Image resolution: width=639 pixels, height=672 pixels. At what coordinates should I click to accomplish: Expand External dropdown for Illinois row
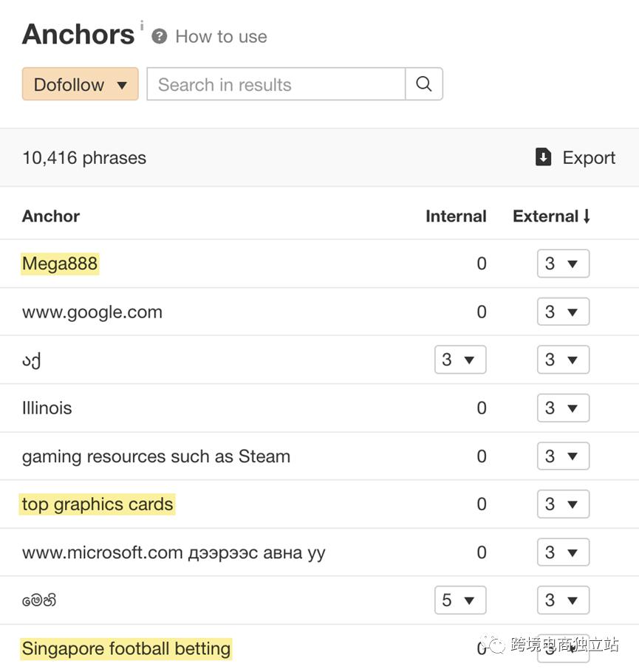pyautogui.click(x=563, y=408)
